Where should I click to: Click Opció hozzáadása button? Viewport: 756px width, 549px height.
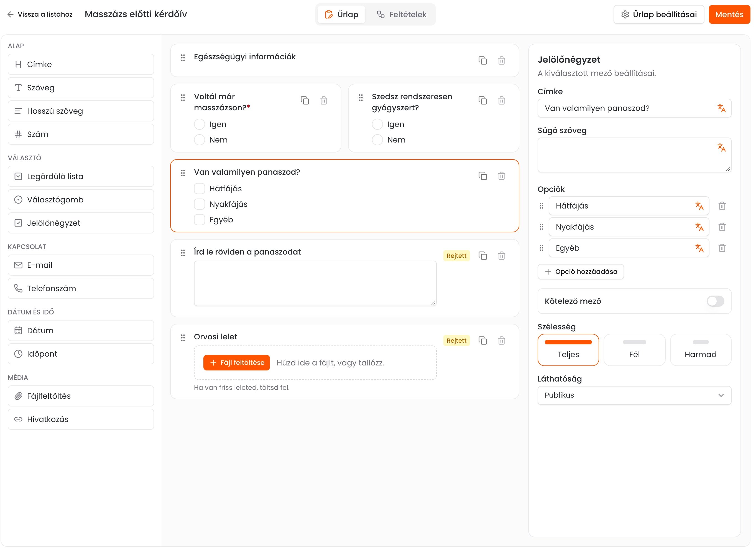click(581, 272)
